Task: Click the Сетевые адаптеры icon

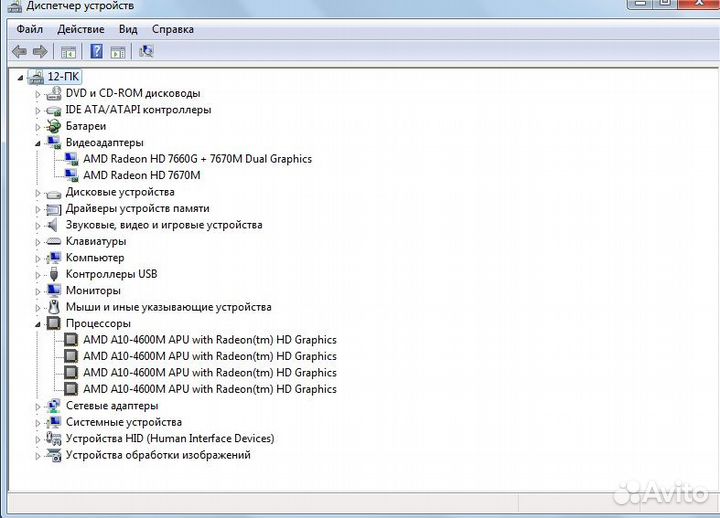Action: [54, 405]
